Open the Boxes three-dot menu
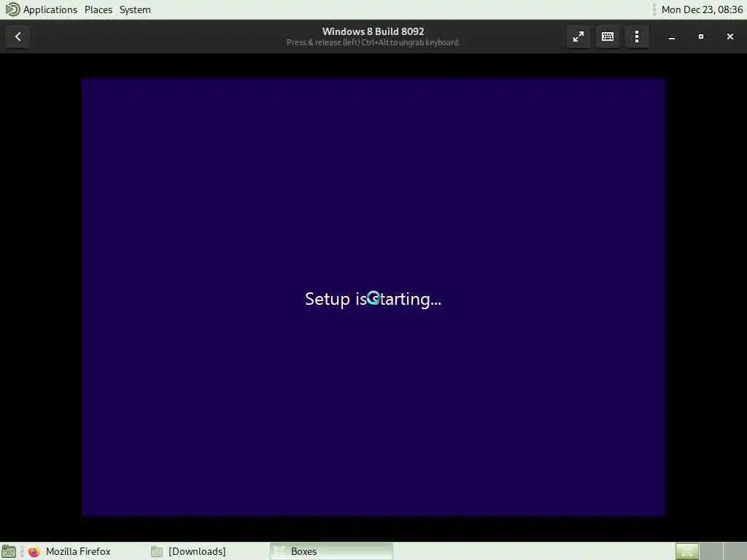This screenshot has width=747, height=560. click(636, 36)
